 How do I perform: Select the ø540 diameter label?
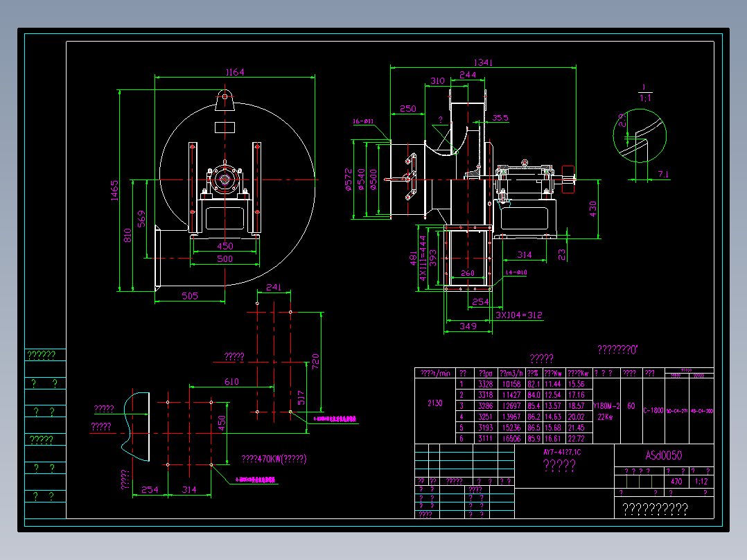tap(361, 180)
